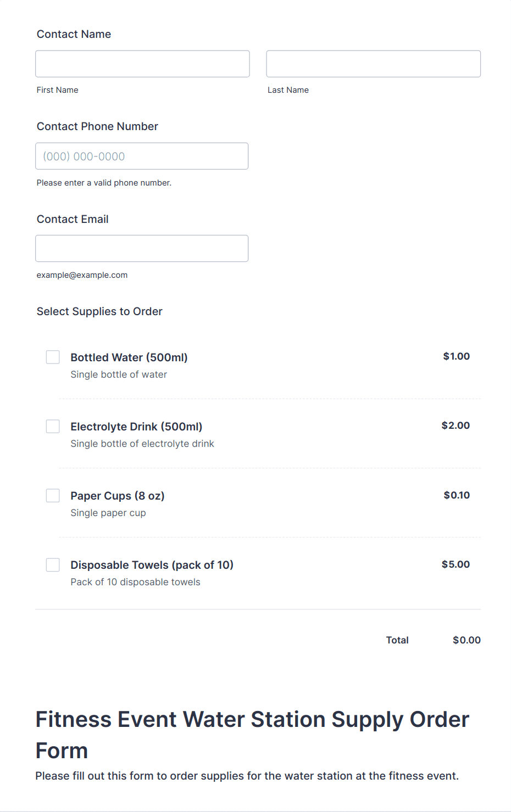Click the Bottled Water (500ml) product title
The image size is (511, 812).
129,357
